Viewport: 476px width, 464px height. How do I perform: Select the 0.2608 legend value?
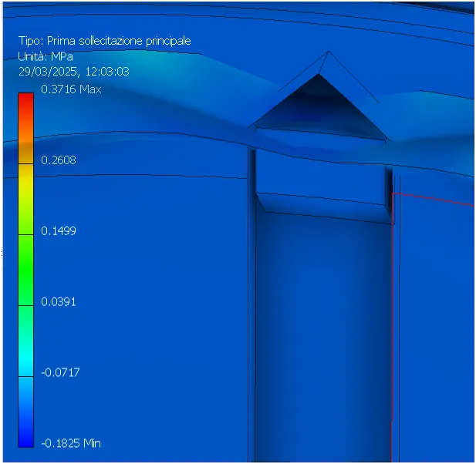pyautogui.click(x=59, y=160)
